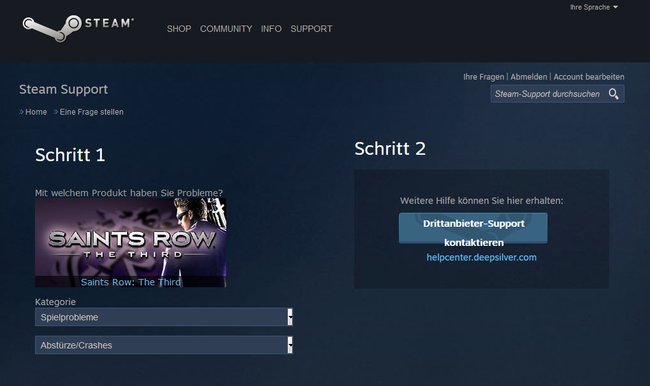The width and height of the screenshot is (650, 386).
Task: Click the breadcrumb arrow before Home
Action: [21, 112]
